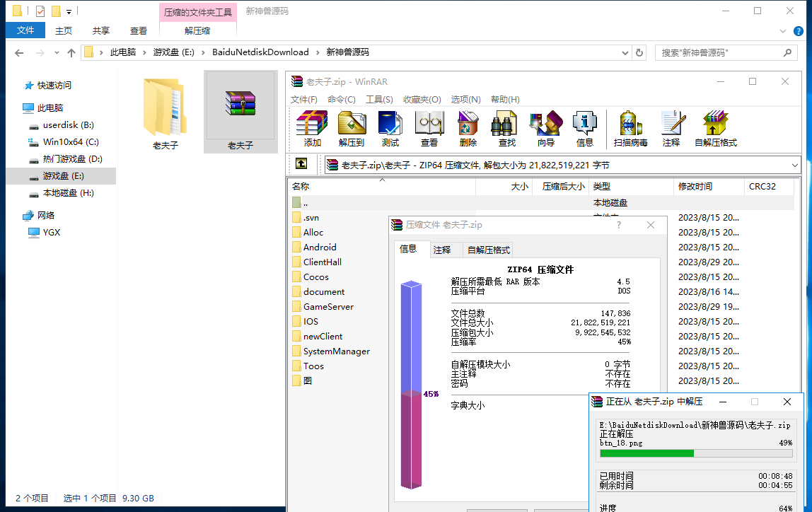This screenshot has width=812, height=512.
Task: Open the 工具(S) menu in WinRAR
Action: (379, 99)
